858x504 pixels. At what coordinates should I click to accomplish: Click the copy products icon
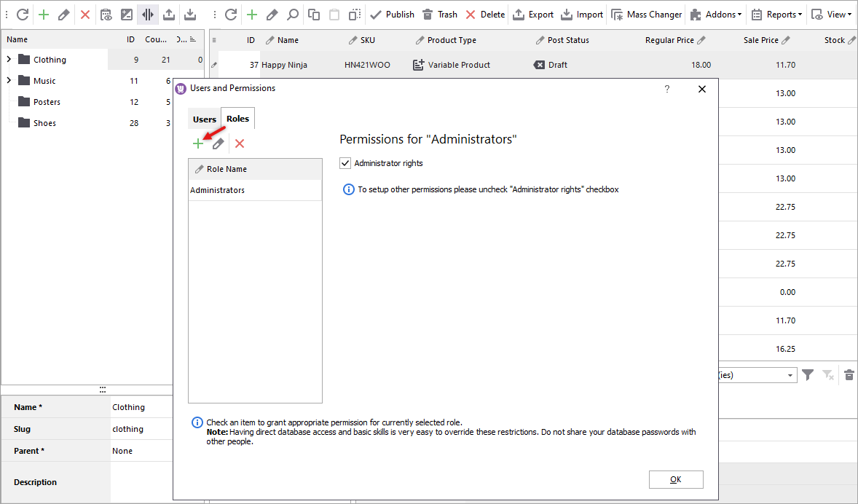coord(314,15)
